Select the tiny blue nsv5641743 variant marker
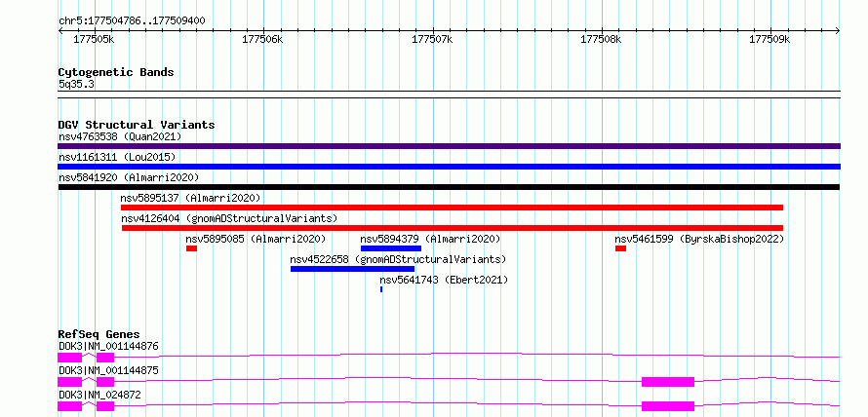868x417 pixels. click(381, 289)
